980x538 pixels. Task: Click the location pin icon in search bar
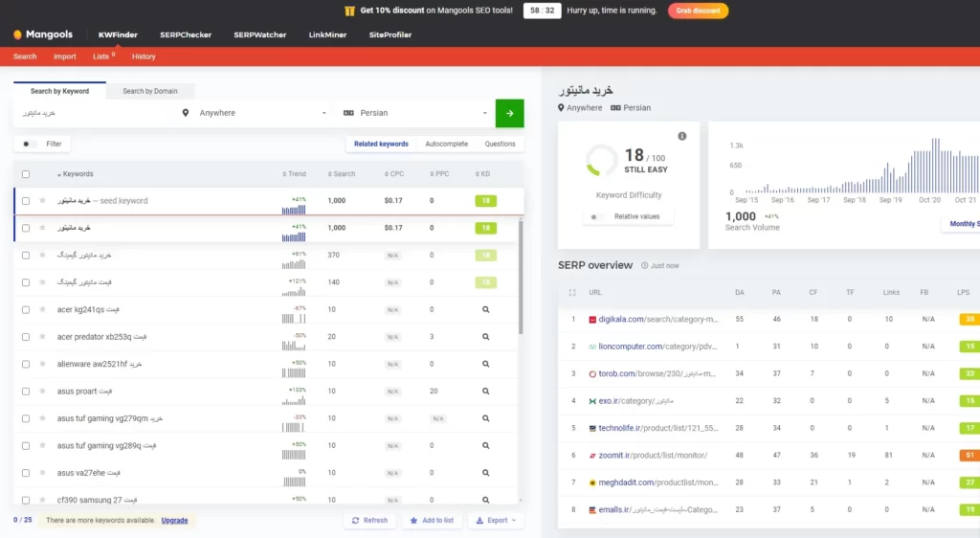(x=185, y=113)
